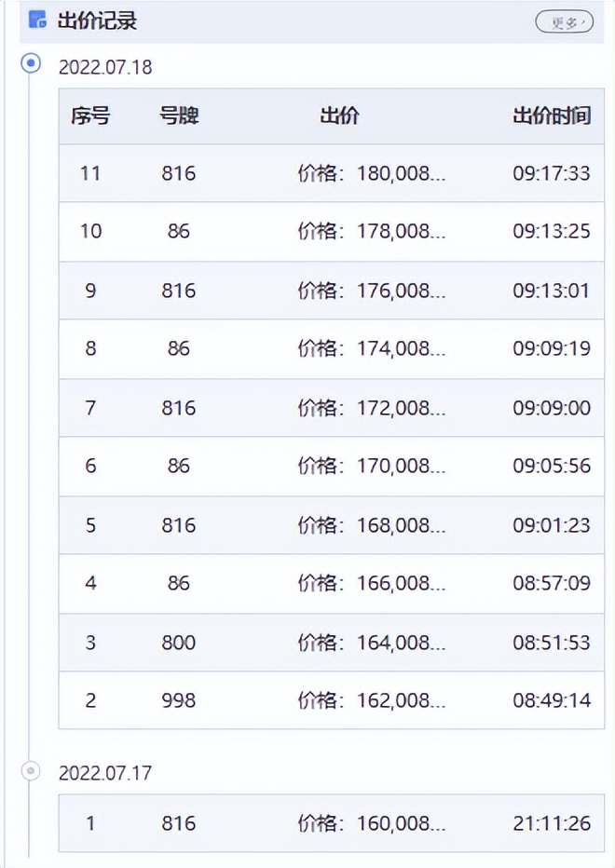Viewport: 615px width, 868px height.
Task: Select the 2022.07.18 timeline marker
Action: [31, 63]
